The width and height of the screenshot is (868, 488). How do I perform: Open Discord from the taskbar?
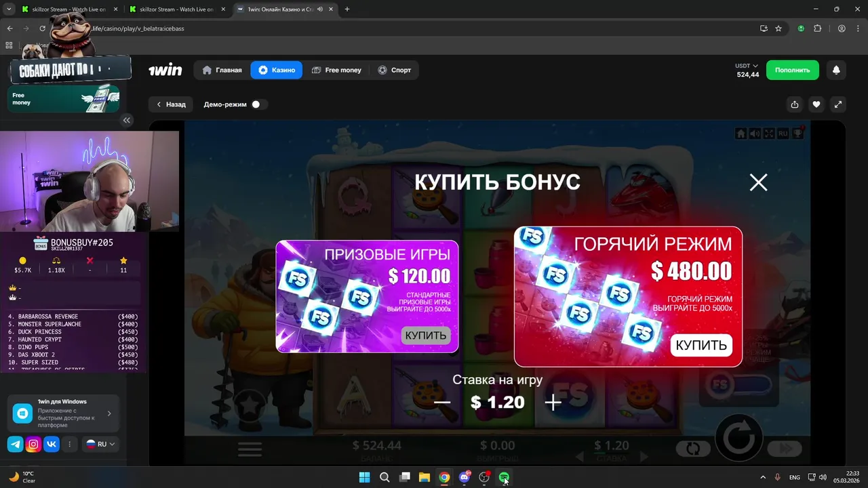pos(465,477)
